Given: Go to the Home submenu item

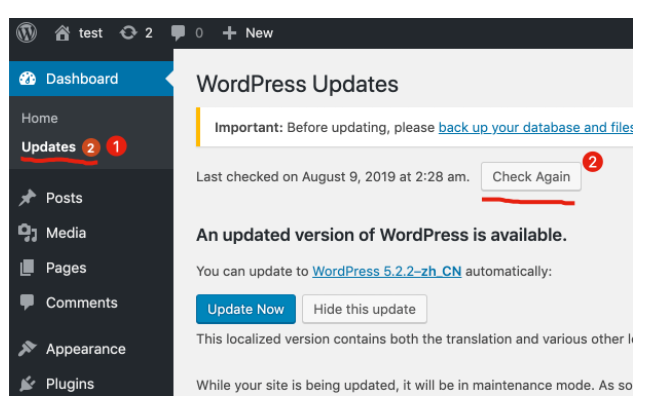Looking at the screenshot, I should coord(40,118).
